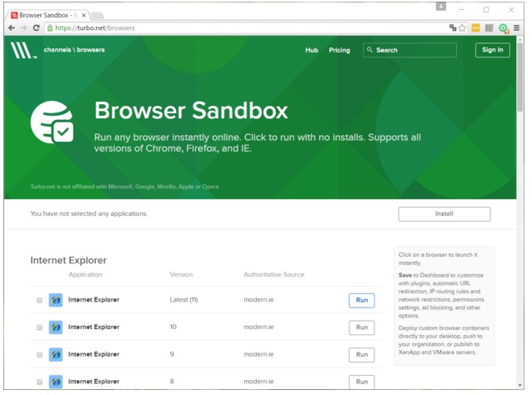
Task: Click the Internet Explorer 9 row name
Action: point(93,354)
